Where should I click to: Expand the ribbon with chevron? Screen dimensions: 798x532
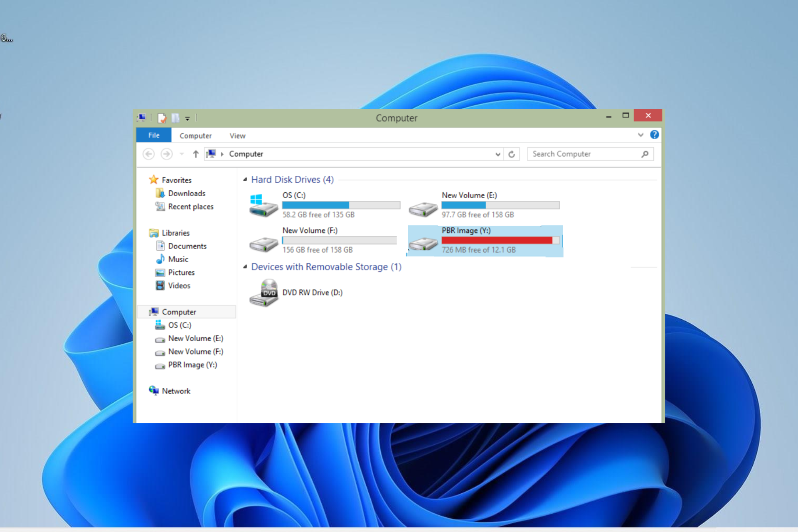pyautogui.click(x=640, y=135)
